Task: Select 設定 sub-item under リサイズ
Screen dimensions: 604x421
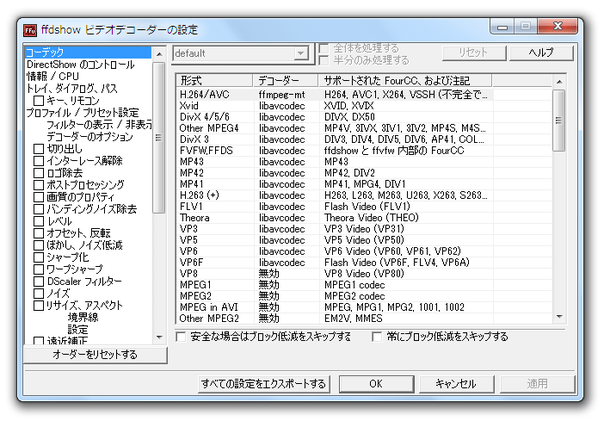Action: [x=78, y=329]
